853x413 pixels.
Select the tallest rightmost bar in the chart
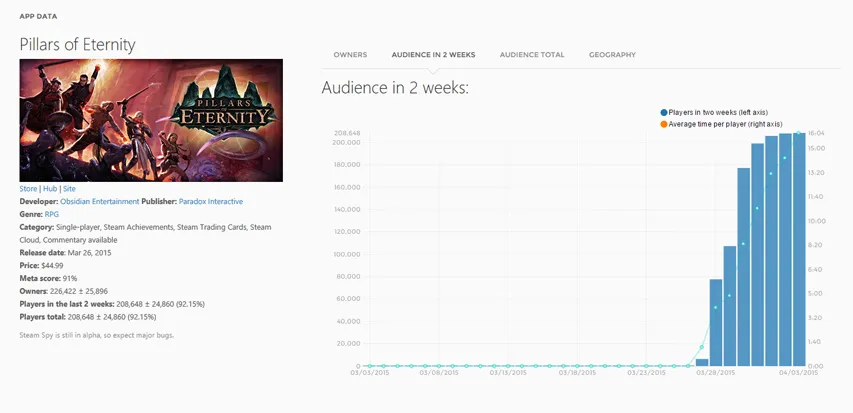(799, 249)
